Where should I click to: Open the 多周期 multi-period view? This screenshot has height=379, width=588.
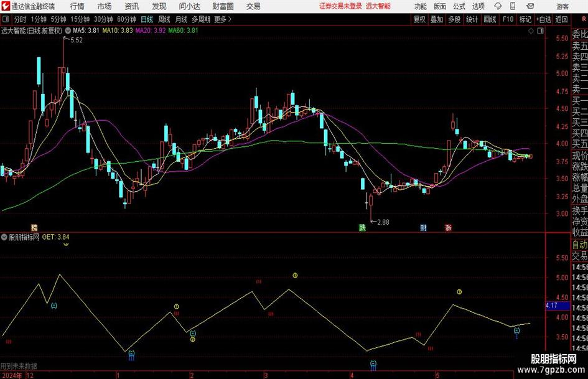201,19
